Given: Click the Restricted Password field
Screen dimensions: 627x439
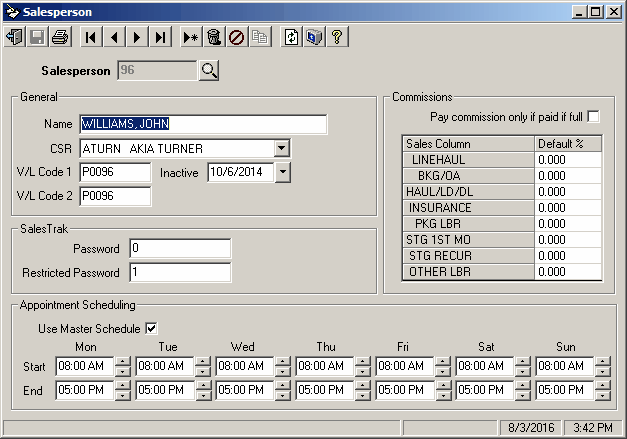Looking at the screenshot, I should click(x=180, y=272).
